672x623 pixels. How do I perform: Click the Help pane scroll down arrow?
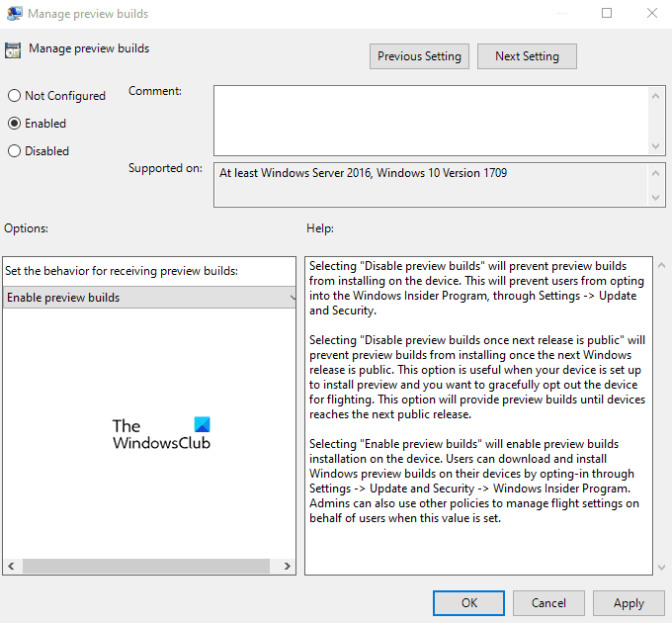[661, 568]
